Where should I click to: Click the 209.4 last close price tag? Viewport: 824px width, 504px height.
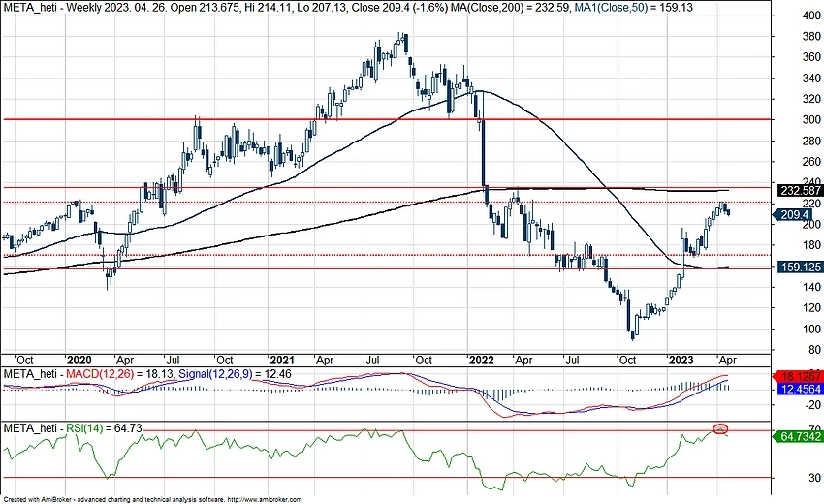coord(792,214)
